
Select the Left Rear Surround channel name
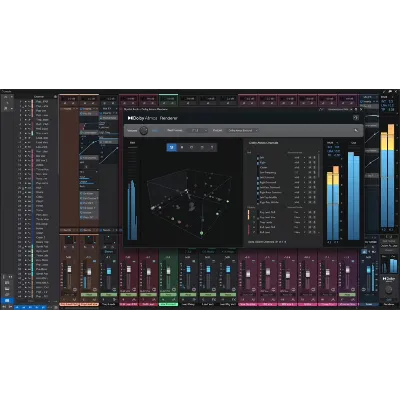pos(270,187)
